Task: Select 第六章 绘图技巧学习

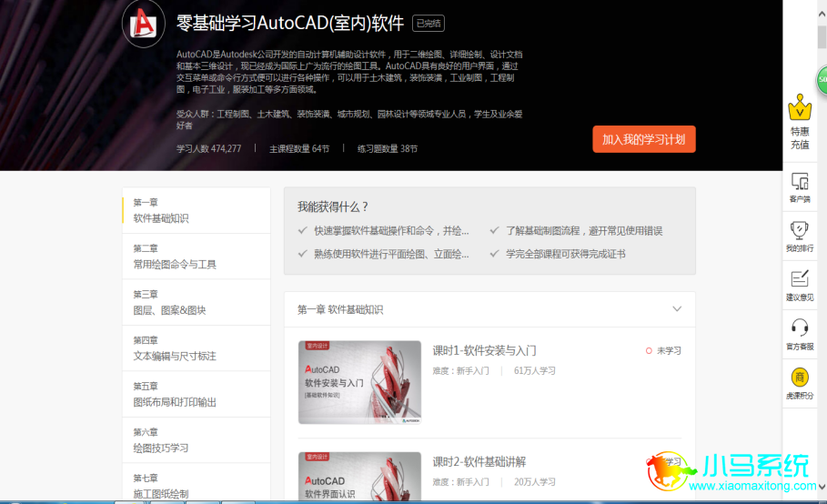Action: (197, 439)
